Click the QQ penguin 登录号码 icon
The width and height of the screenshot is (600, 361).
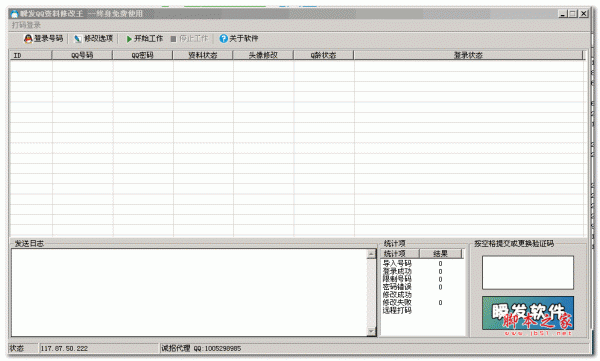28,39
